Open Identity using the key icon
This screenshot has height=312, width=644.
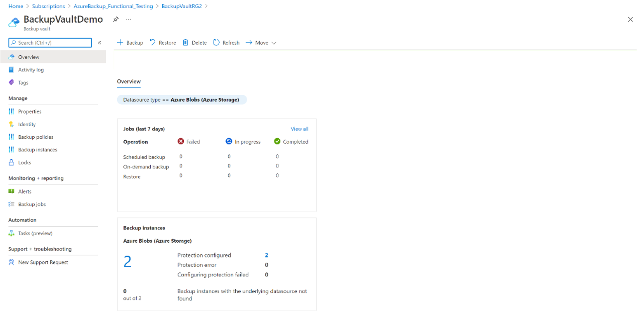tap(12, 124)
